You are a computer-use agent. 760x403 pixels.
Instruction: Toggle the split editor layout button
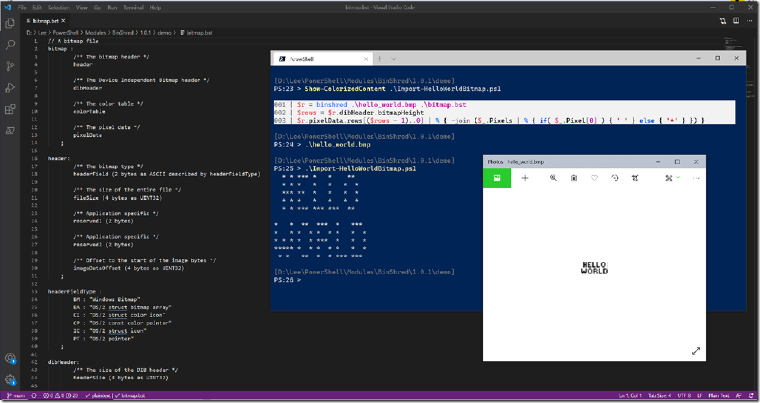click(x=736, y=21)
